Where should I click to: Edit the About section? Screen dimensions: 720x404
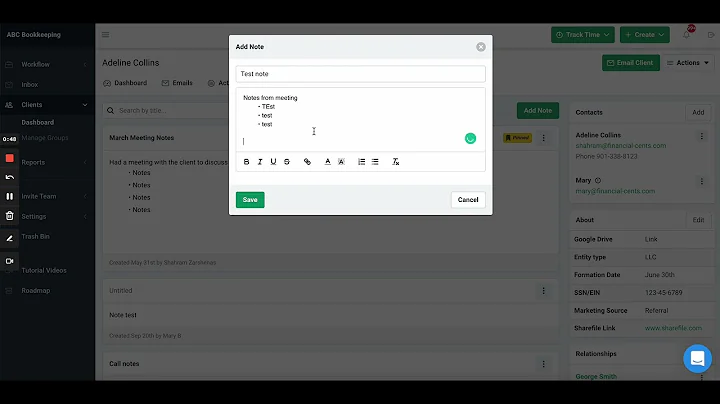[698, 220]
